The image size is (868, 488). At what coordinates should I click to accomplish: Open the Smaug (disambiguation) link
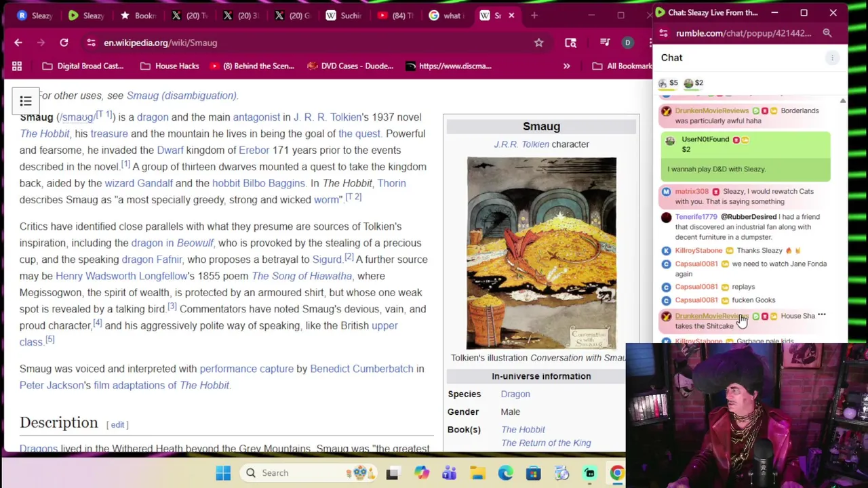click(182, 96)
